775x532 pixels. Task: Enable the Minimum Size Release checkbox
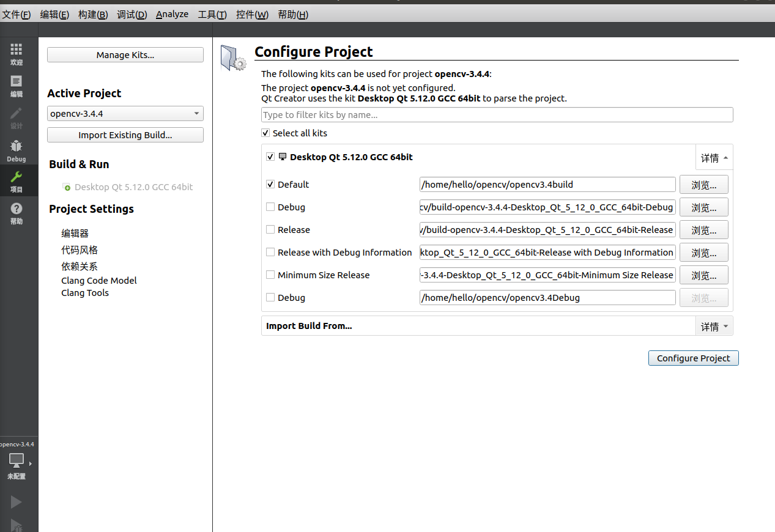pyautogui.click(x=270, y=275)
